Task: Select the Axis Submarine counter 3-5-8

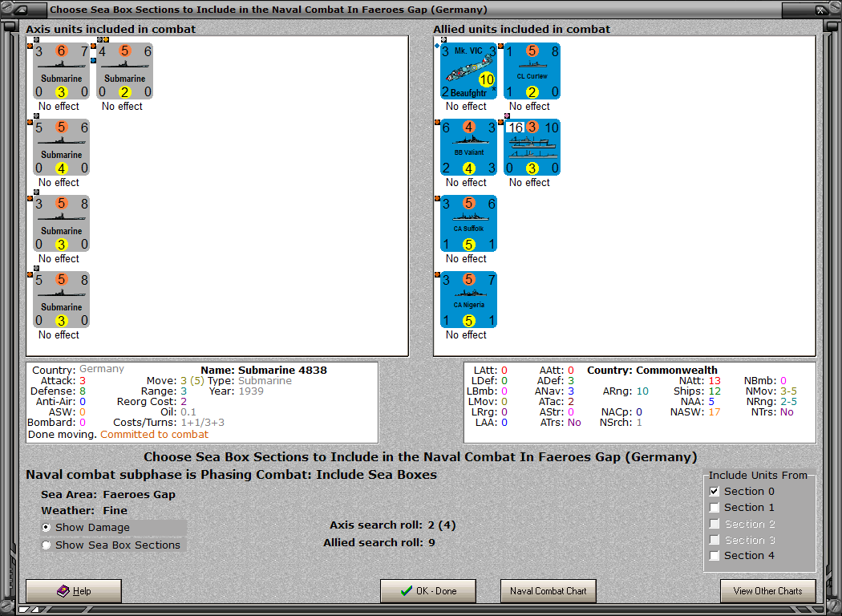Action: point(61,224)
